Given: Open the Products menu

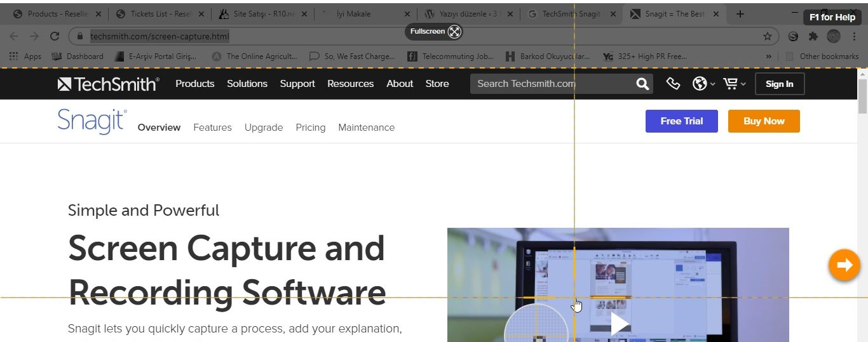Looking at the screenshot, I should (195, 84).
